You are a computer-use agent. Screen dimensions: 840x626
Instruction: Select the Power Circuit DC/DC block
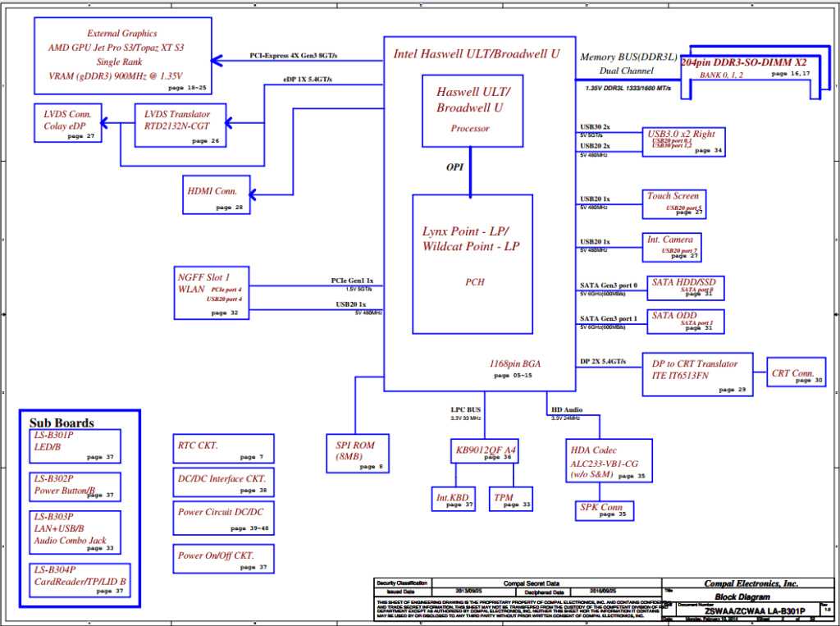click(223, 519)
